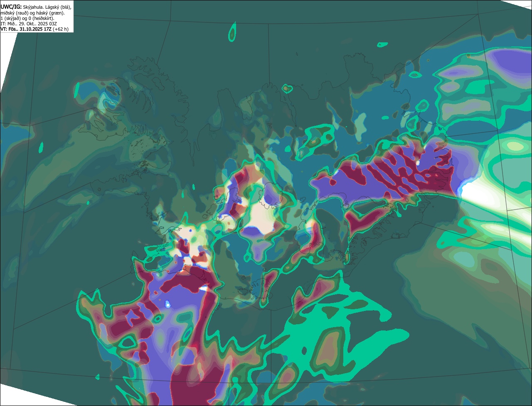Screen dimensions: 532x406
Task: Click the 'miðský (rauð) og háský (græn).' line
Action: tap(32, 13)
